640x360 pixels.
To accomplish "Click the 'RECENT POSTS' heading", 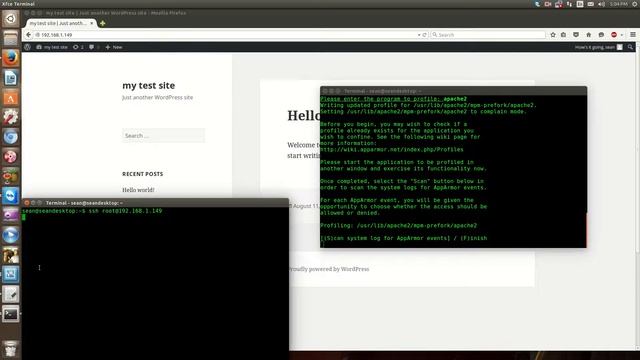I will 142,174.
